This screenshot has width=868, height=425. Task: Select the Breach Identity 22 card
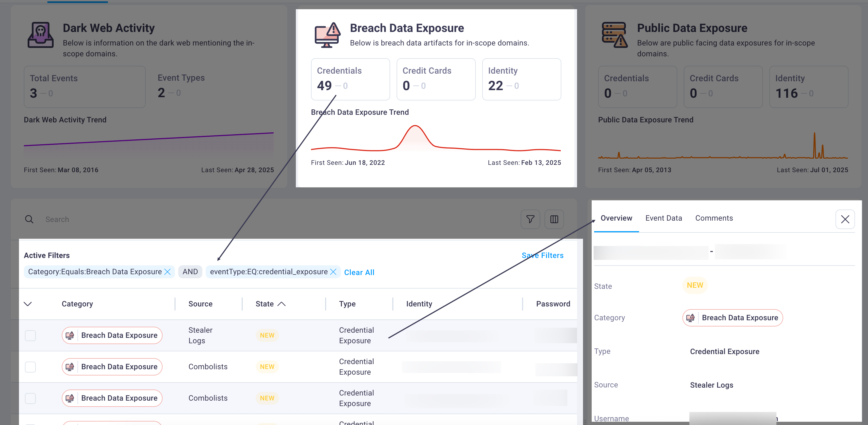[522, 79]
